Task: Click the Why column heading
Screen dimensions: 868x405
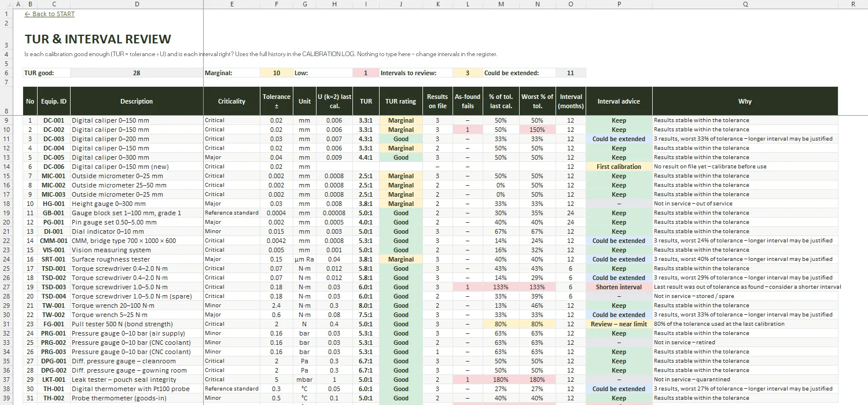Action: (745, 101)
